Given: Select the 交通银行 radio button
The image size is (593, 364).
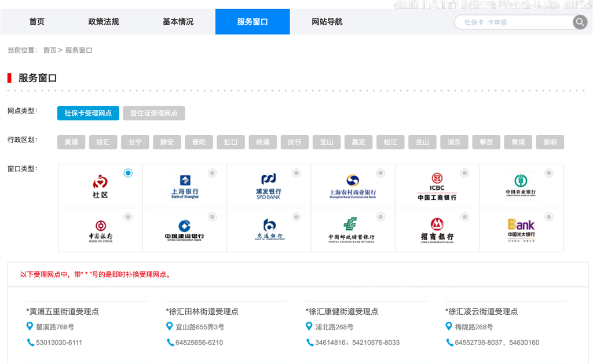Looking at the screenshot, I should (296, 217).
